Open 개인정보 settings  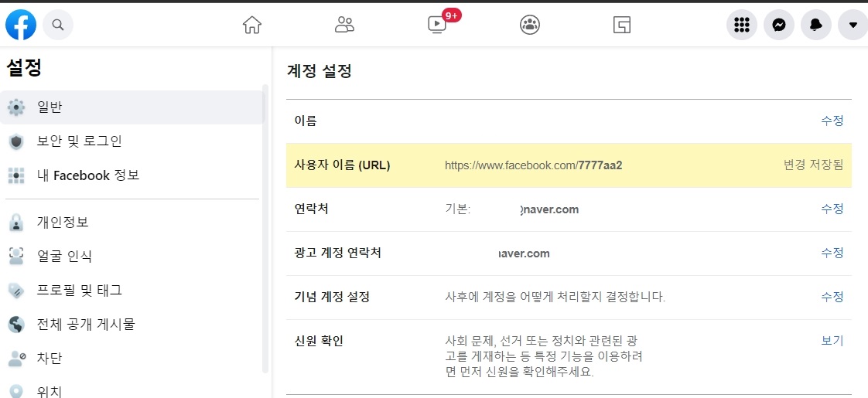point(132,223)
